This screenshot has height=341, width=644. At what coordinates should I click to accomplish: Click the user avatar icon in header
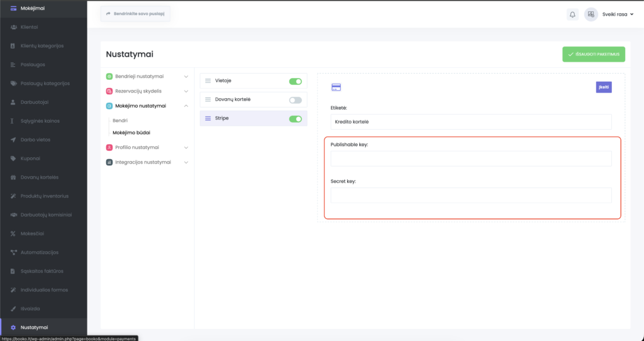(591, 14)
